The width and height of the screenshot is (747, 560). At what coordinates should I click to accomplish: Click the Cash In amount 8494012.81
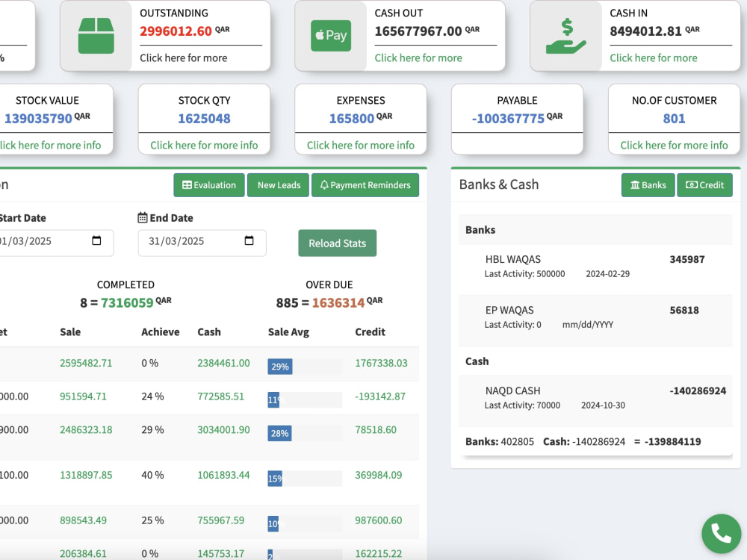[x=646, y=31]
